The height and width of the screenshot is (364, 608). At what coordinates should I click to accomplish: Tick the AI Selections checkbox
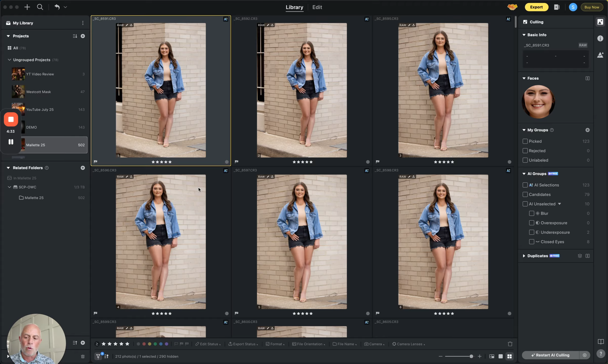(x=525, y=185)
